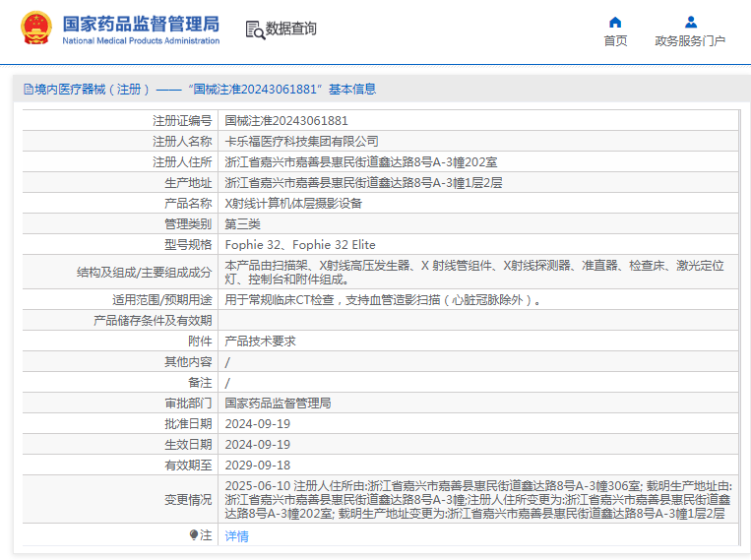Click the 注册人住所 row label
Viewport: 751px width, 560px height.
[182, 162]
